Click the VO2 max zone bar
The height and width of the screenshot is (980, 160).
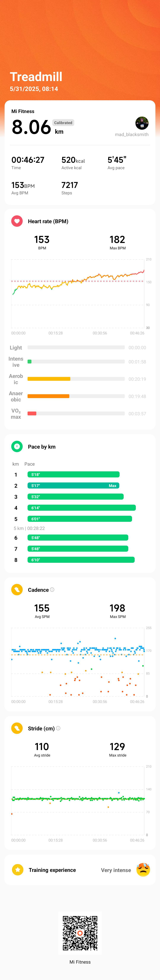(76, 414)
